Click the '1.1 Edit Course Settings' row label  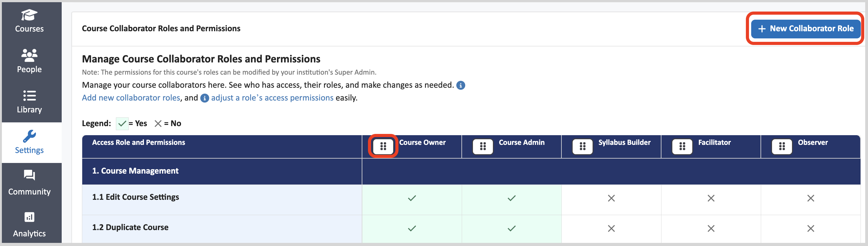(136, 197)
